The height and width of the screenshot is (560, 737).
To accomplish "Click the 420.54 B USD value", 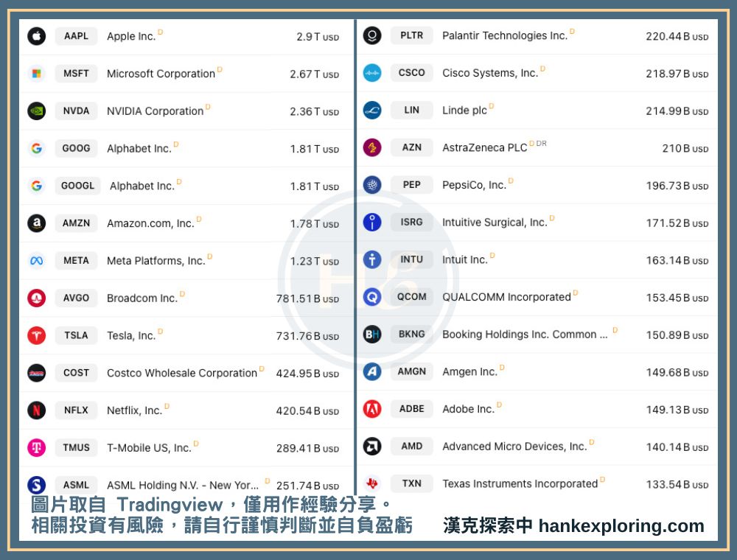I will (307, 411).
